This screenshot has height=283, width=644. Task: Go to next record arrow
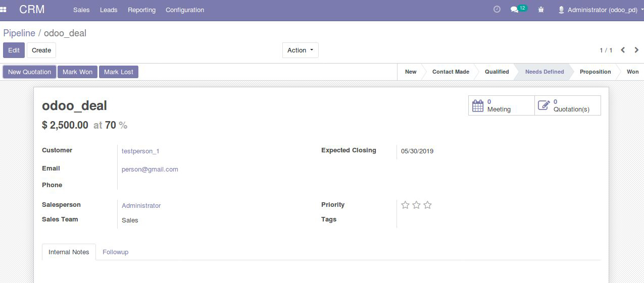click(636, 50)
